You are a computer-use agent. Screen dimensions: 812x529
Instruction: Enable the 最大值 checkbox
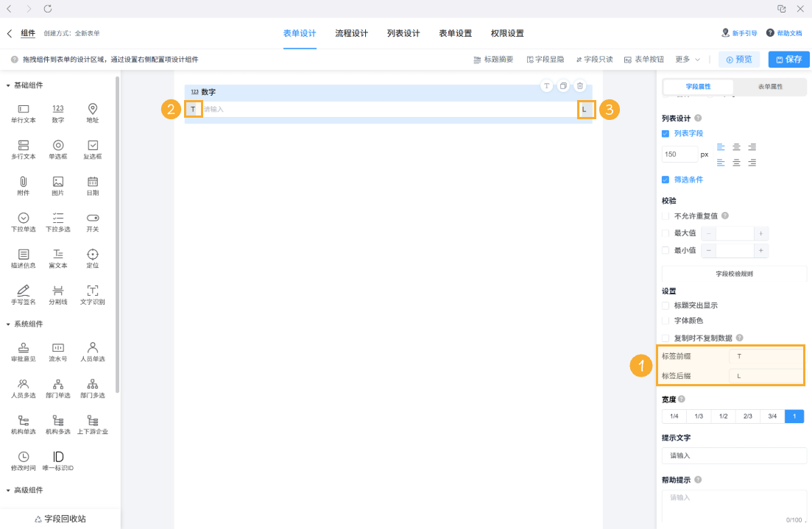pyautogui.click(x=666, y=233)
